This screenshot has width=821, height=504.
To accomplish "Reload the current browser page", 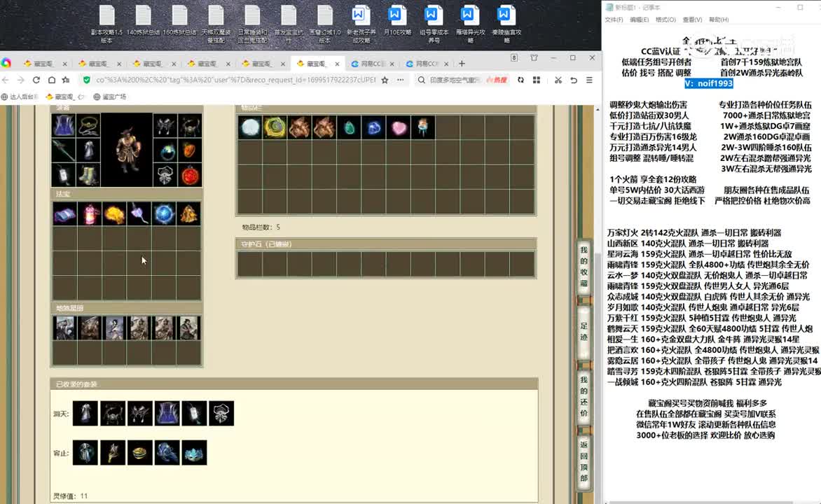I will tap(36, 80).
